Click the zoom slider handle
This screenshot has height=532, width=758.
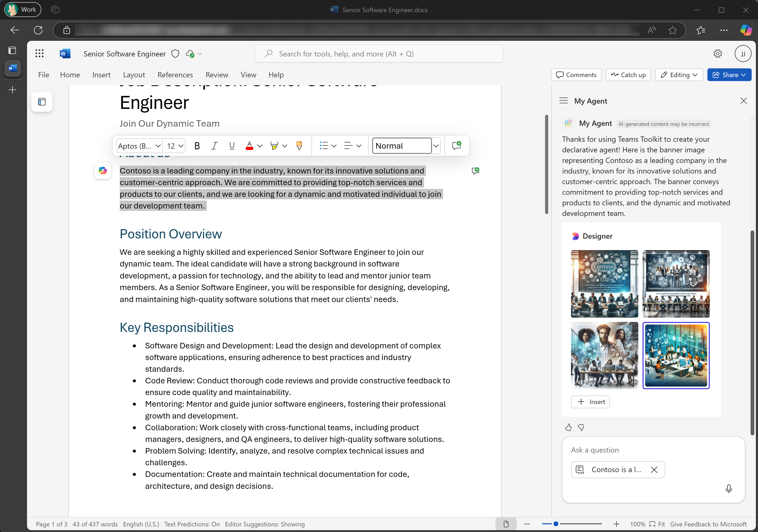point(556,524)
